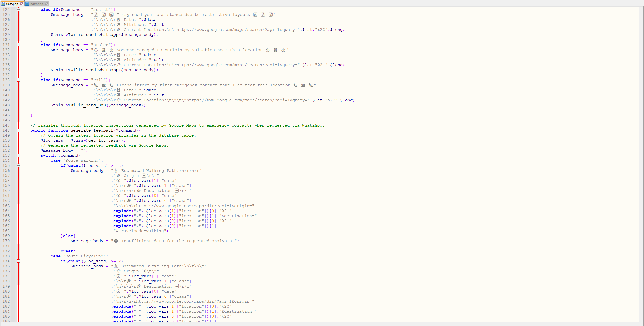Click the break keyword on line 172
The height and width of the screenshot is (326, 644).
click(67, 251)
